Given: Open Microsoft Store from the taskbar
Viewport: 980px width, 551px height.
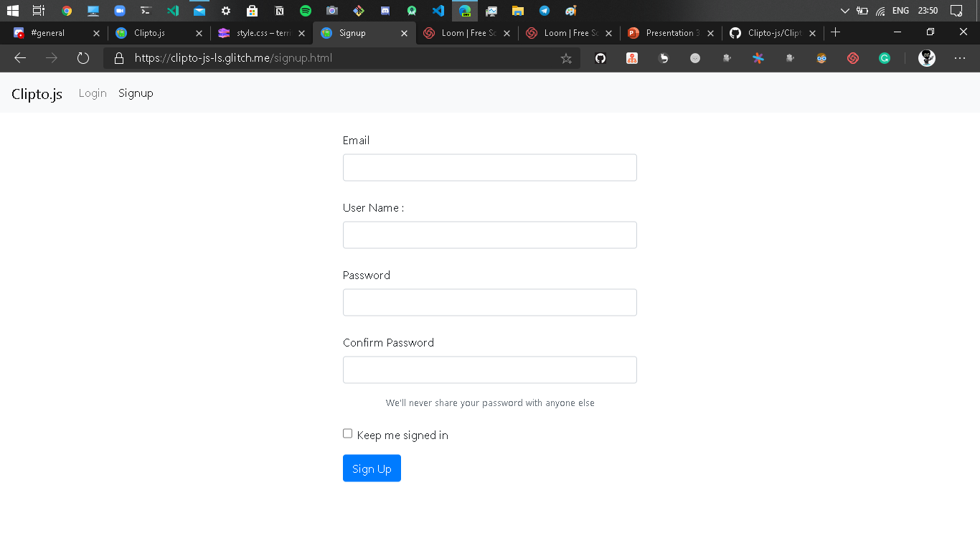Looking at the screenshot, I should point(252,11).
